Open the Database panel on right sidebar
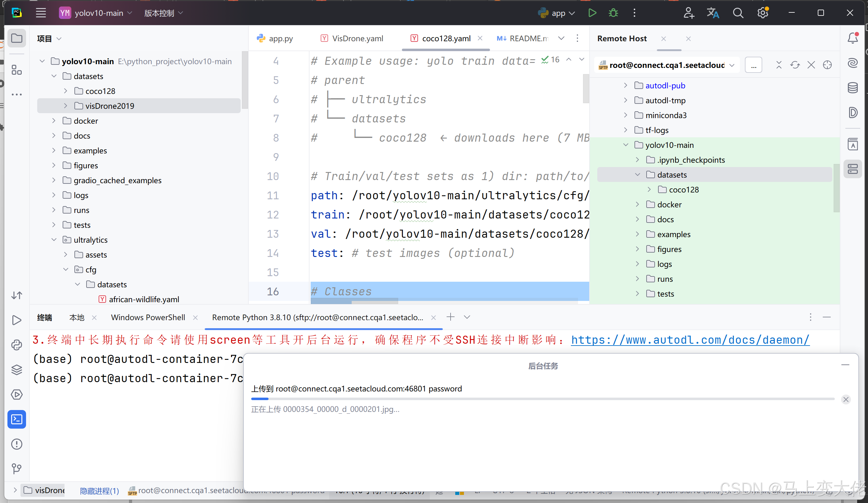Viewport: 868px width, 503px height. click(x=853, y=88)
